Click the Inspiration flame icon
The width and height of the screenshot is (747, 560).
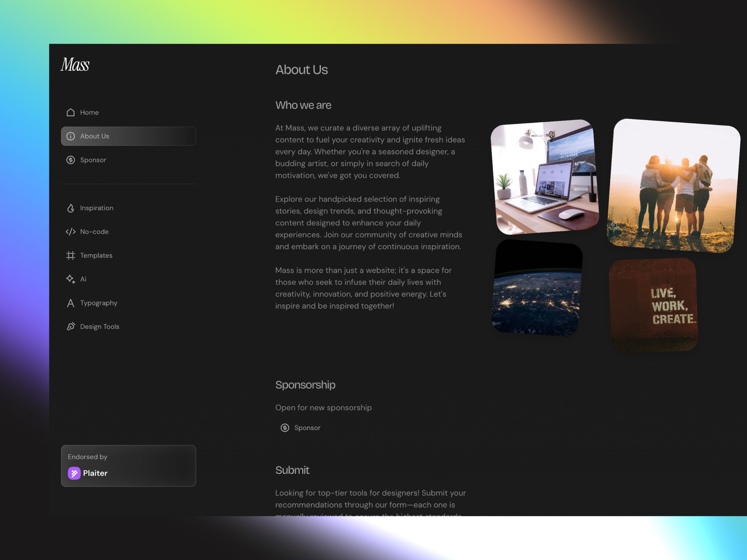[x=71, y=208]
